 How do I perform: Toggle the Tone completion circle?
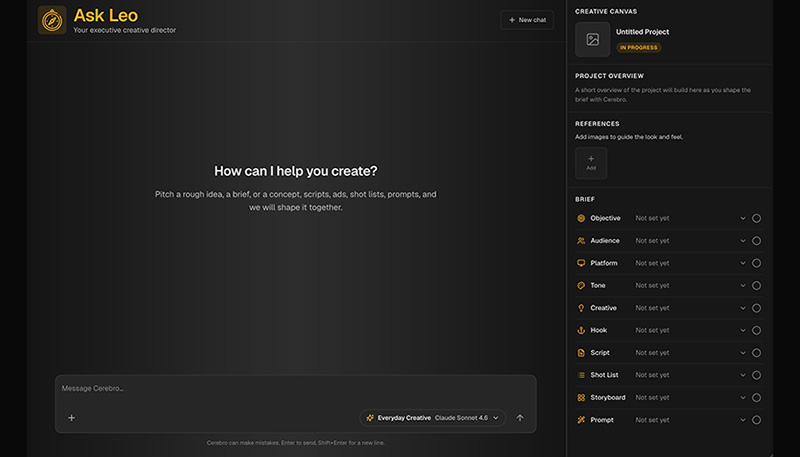point(756,286)
